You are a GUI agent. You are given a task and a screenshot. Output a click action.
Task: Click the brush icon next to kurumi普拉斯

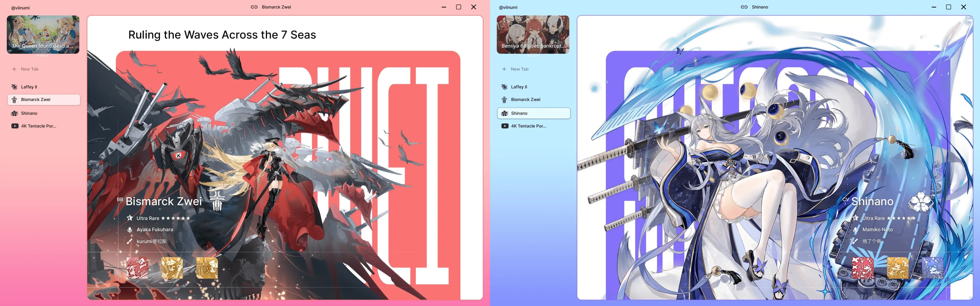(x=130, y=241)
